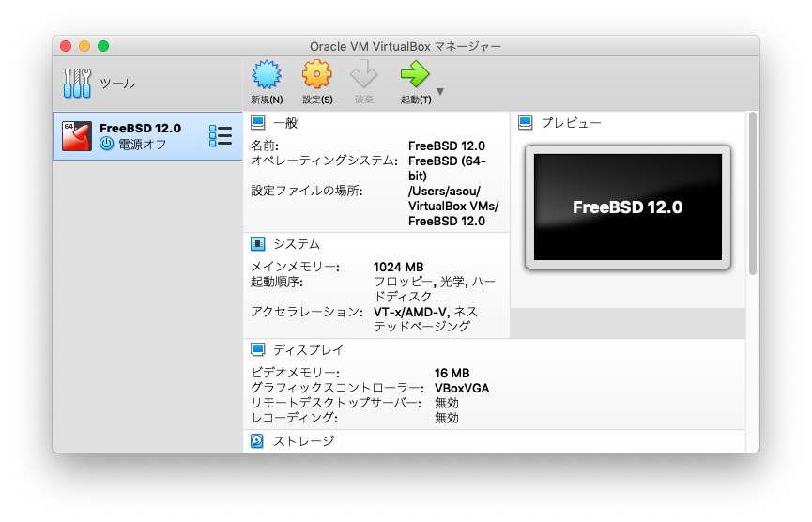Viewport: 812px width, 522px height.
Task: Click the 新規(N) new VM starburst icon
Action: tap(267, 75)
